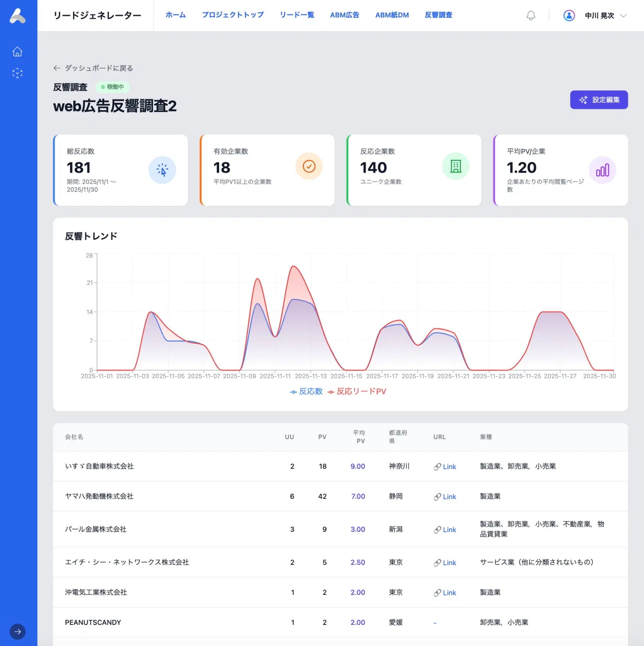Open notifications bell
Viewport: 644px width, 646px height.
[x=531, y=15]
